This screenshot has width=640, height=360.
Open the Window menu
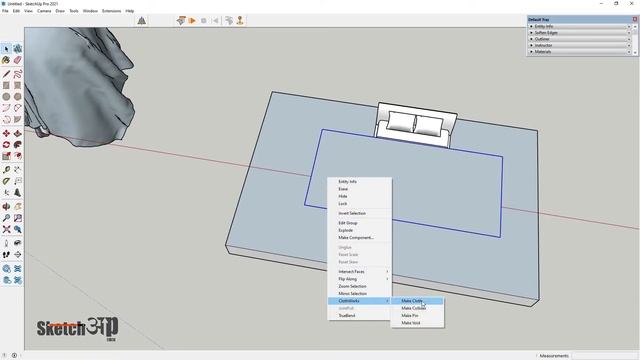tap(90, 11)
